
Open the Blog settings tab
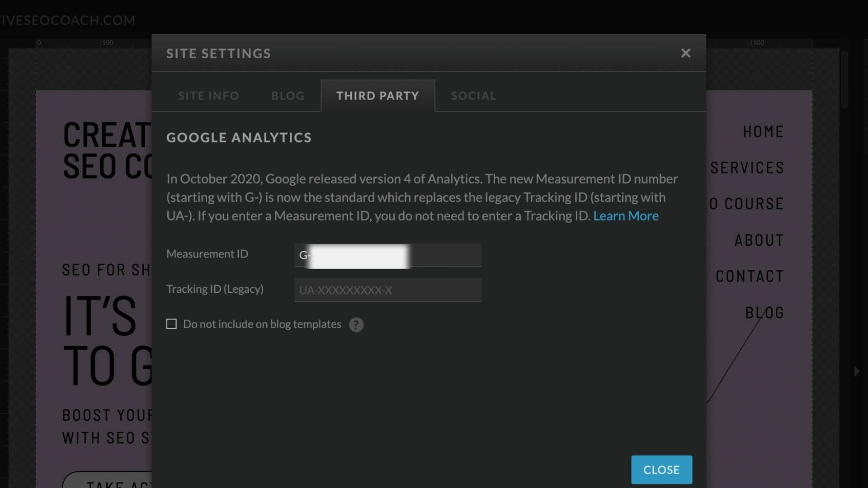(288, 95)
